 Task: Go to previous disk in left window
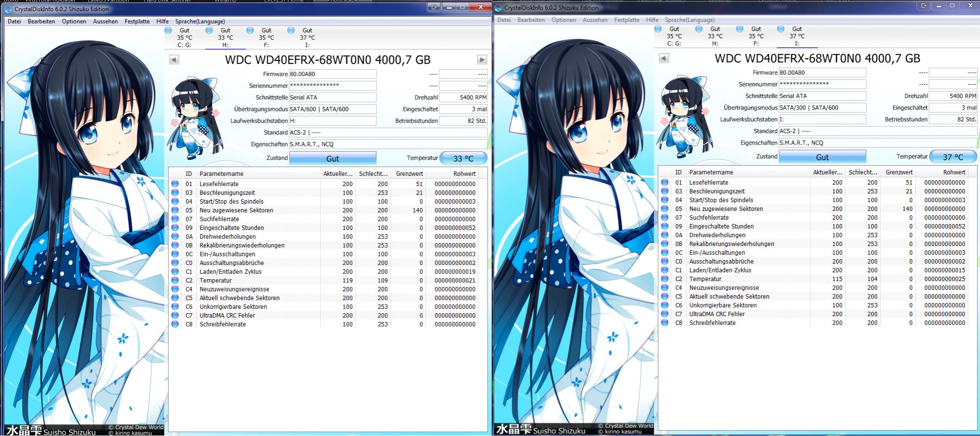(174, 59)
